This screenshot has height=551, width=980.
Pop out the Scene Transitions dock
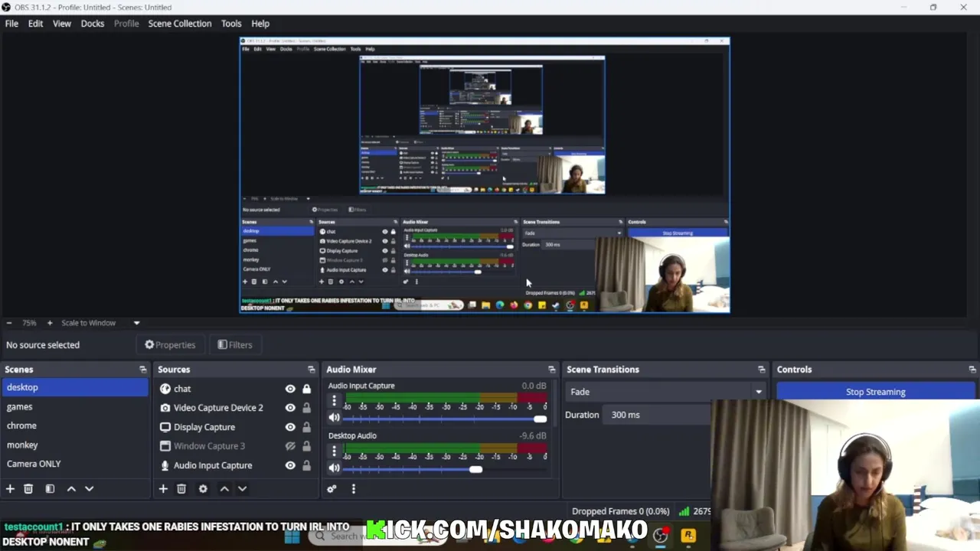pos(761,370)
